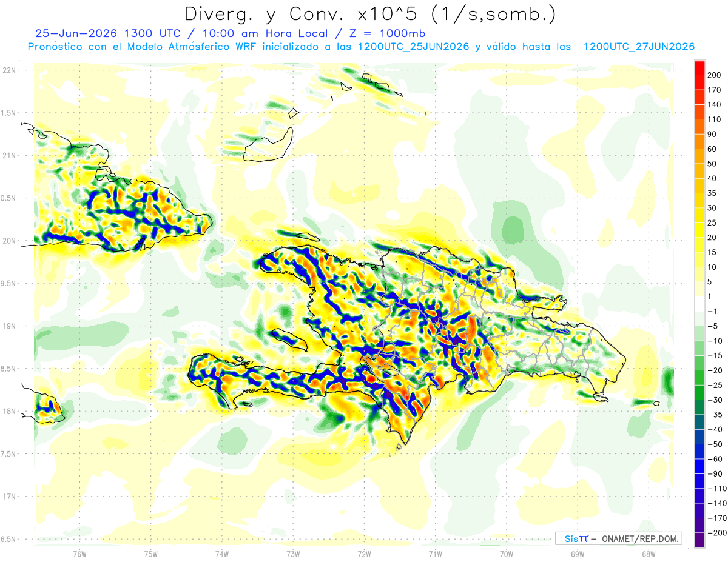Click the '1.5N' latitude label

click(x=9, y=113)
